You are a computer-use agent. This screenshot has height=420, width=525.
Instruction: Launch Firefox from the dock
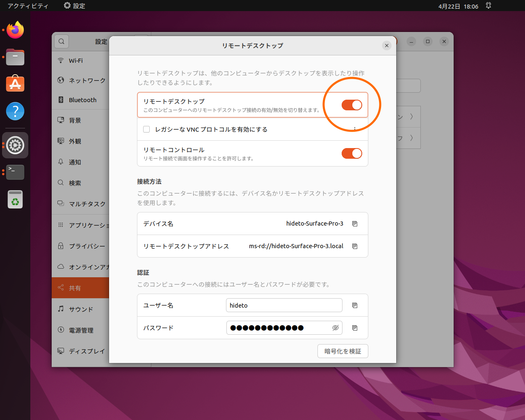[15, 30]
